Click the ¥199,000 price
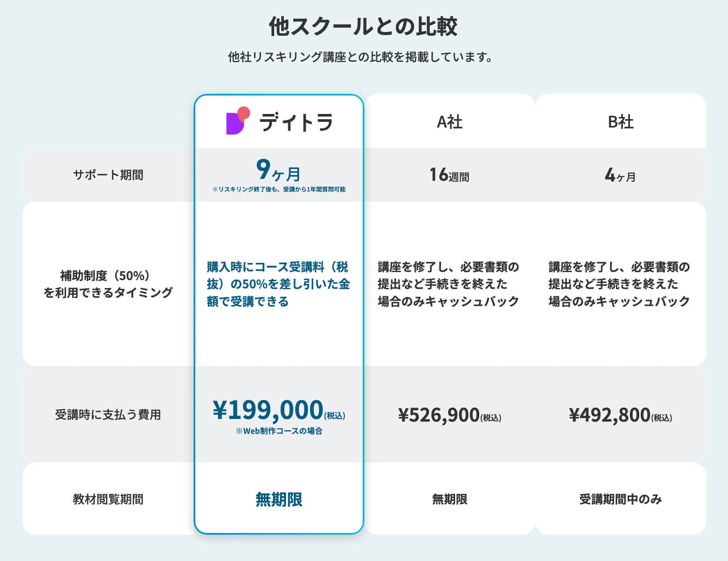 click(268, 410)
